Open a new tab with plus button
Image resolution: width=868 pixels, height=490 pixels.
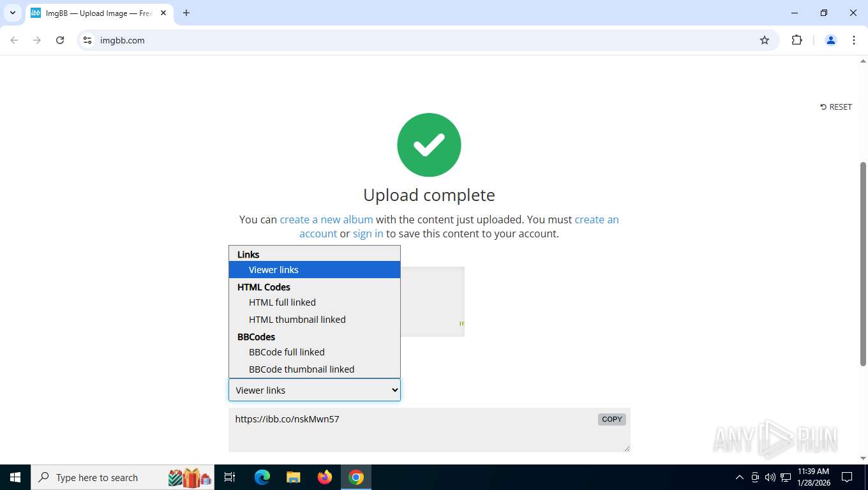(x=186, y=13)
